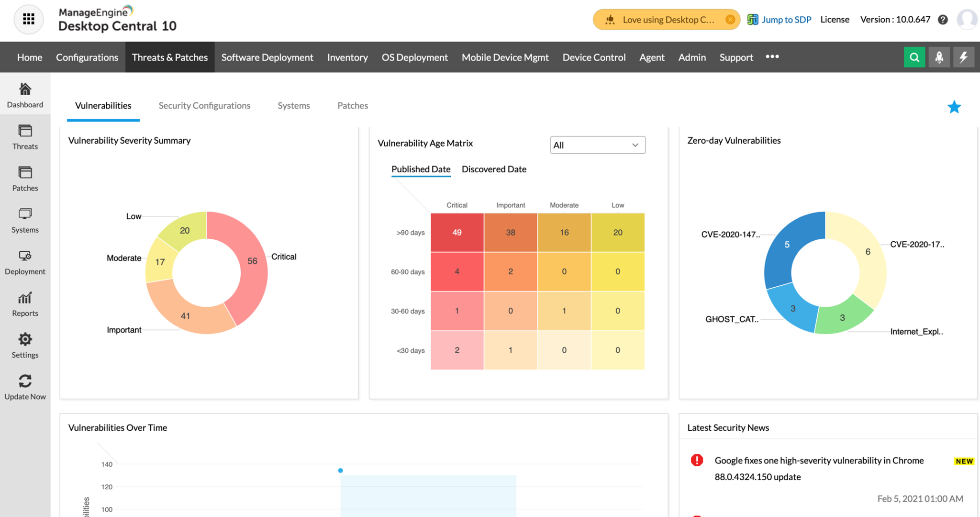Image resolution: width=980 pixels, height=517 pixels.
Task: Click the help question mark icon
Action: [x=943, y=20]
